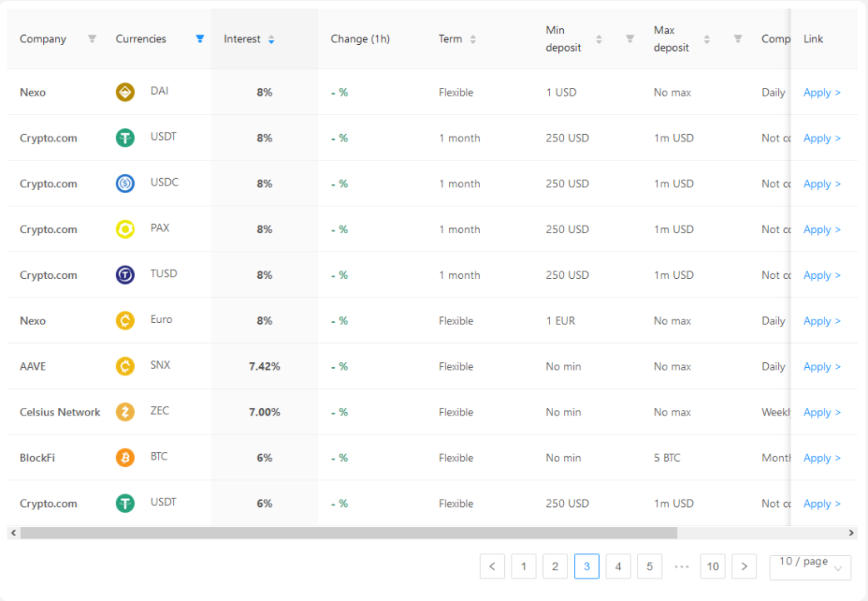Click the BTC Bitcoin coin icon
Viewport: 868px width, 601px height.
125,458
